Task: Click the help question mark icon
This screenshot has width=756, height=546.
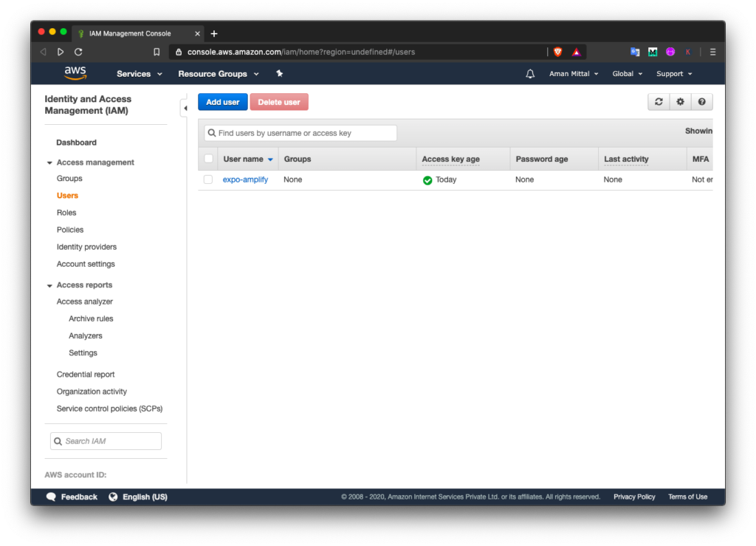Action: (x=701, y=102)
